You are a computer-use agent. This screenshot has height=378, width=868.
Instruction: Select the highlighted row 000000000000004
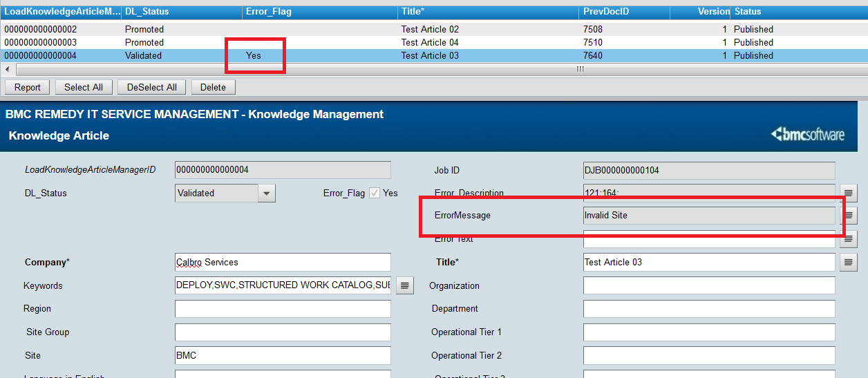coord(434,55)
